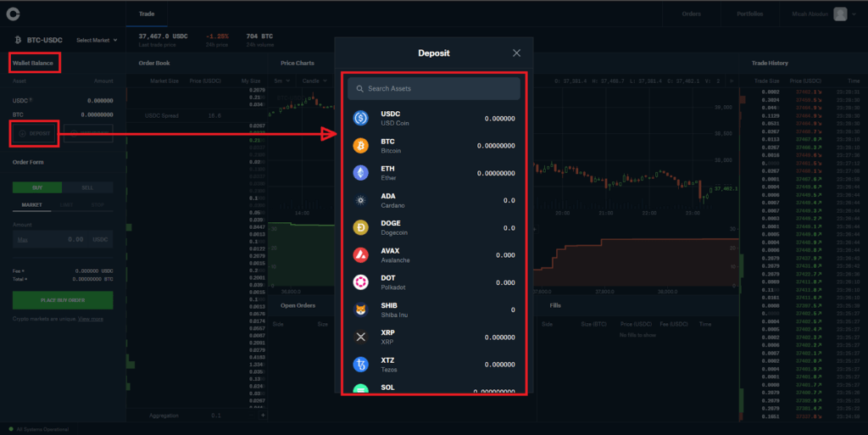Click the Dogecoin icon in list
The image size is (868, 435).
point(360,227)
